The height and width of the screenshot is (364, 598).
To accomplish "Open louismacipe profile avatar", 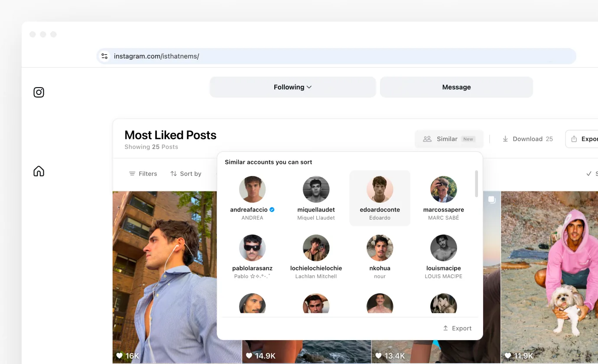I will [443, 248].
